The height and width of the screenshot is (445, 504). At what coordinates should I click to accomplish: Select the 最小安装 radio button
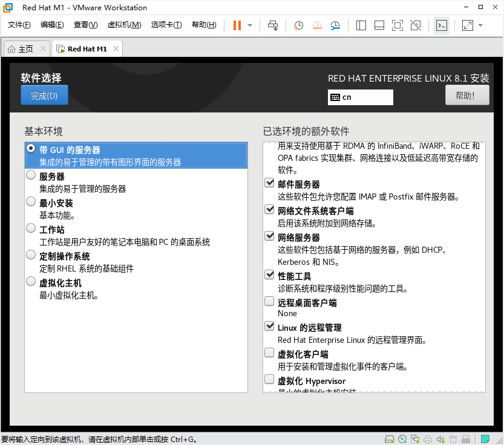pyautogui.click(x=31, y=202)
